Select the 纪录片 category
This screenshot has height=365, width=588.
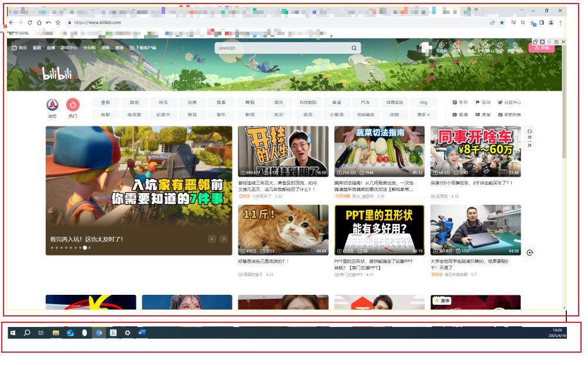pos(163,115)
